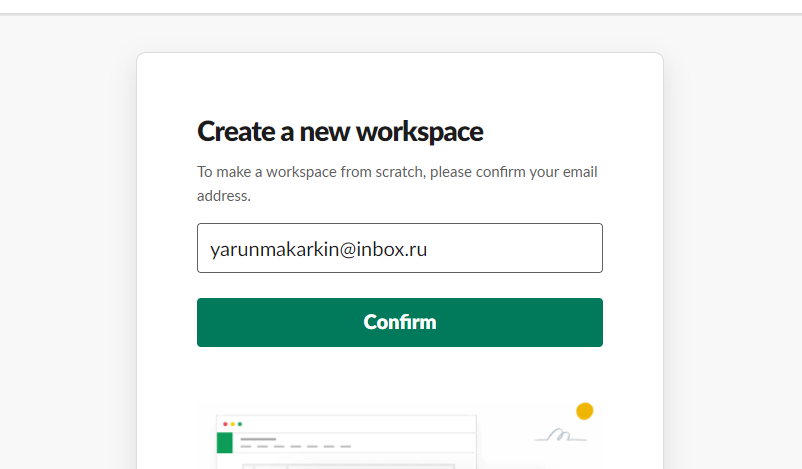
Task: Click the yellow dot in the illustration window
Action: pos(232,424)
